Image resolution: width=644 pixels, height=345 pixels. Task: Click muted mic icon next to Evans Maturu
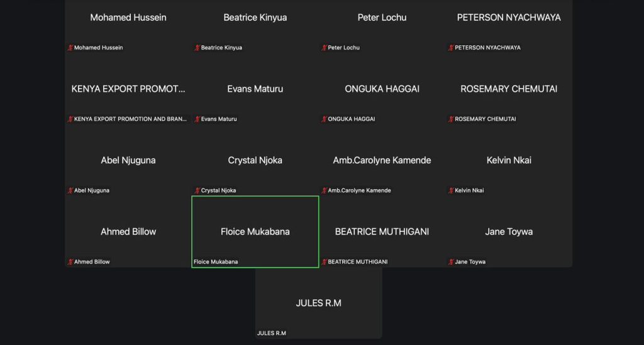coord(197,119)
